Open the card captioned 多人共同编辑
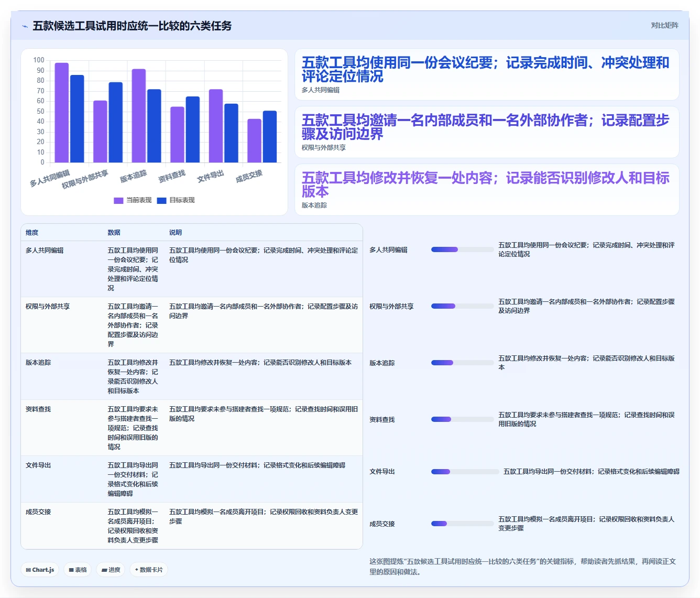 [x=487, y=74]
